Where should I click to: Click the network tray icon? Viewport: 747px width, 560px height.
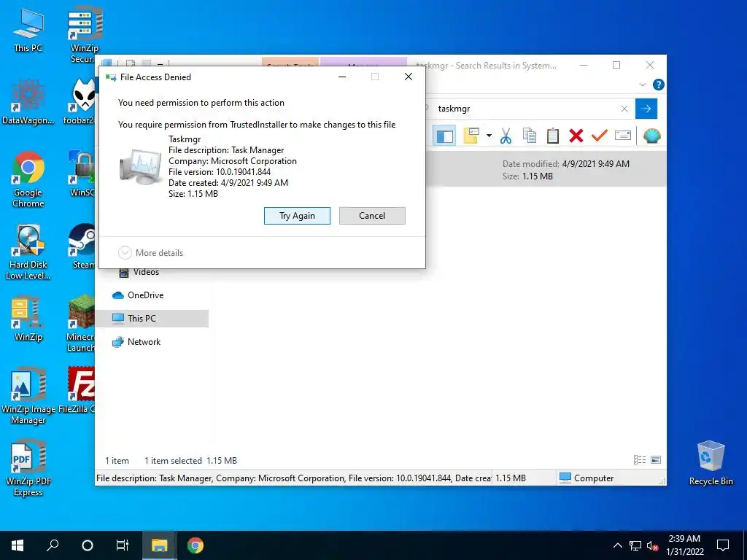(635, 545)
